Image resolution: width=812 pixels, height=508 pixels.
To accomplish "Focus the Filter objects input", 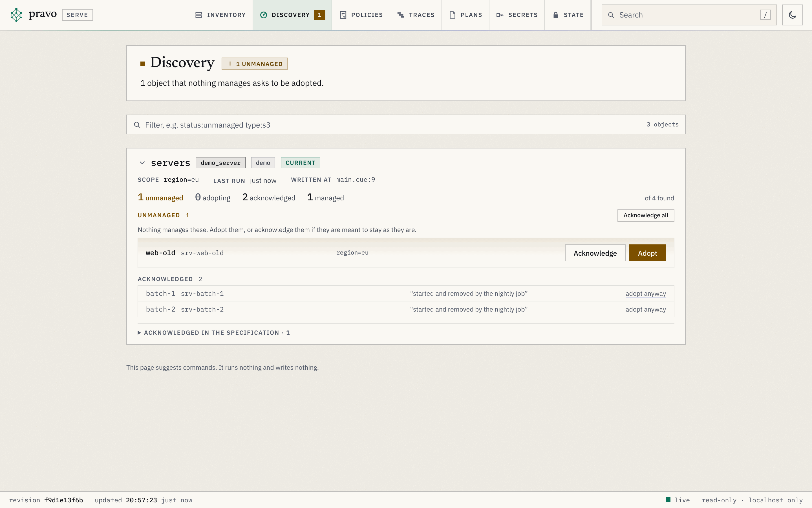I will point(406,125).
